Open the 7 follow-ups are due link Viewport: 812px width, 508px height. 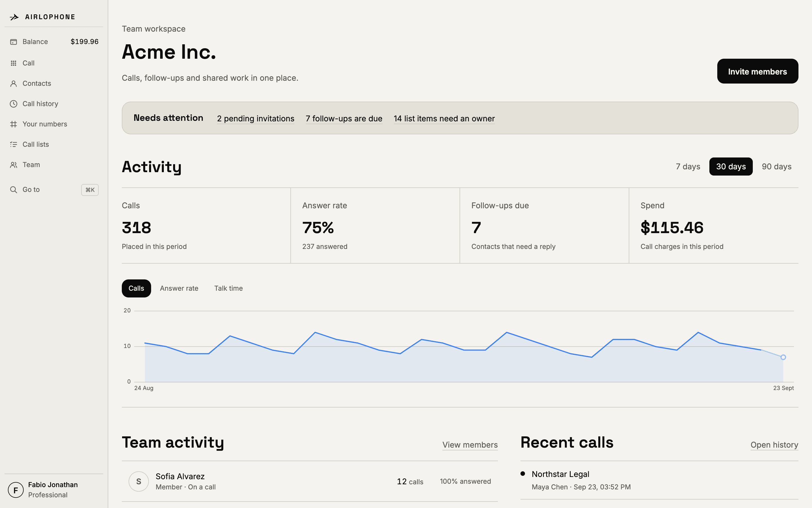point(344,119)
